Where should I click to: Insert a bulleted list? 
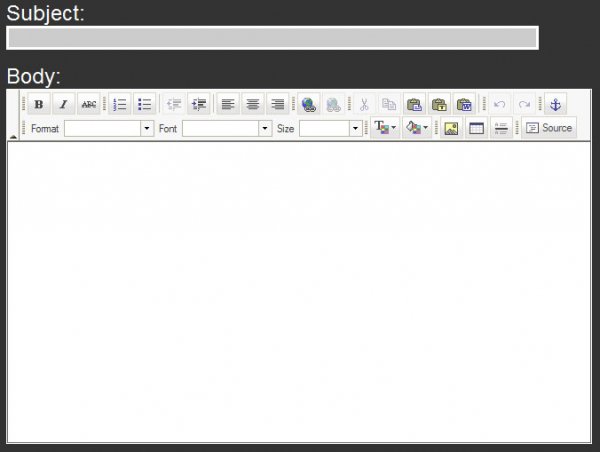click(144, 104)
